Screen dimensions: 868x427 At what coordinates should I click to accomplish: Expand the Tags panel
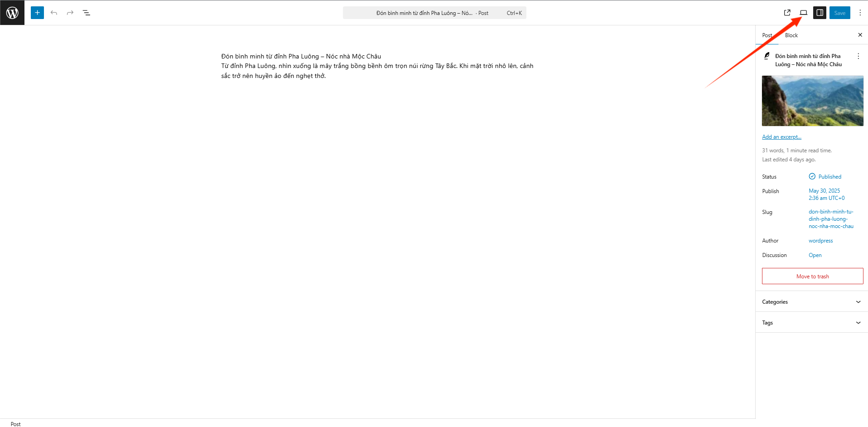812,323
